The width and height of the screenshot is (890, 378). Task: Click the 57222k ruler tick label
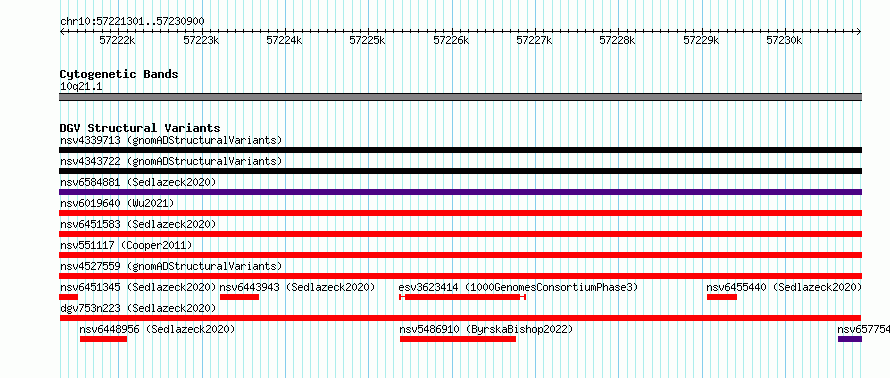117,40
